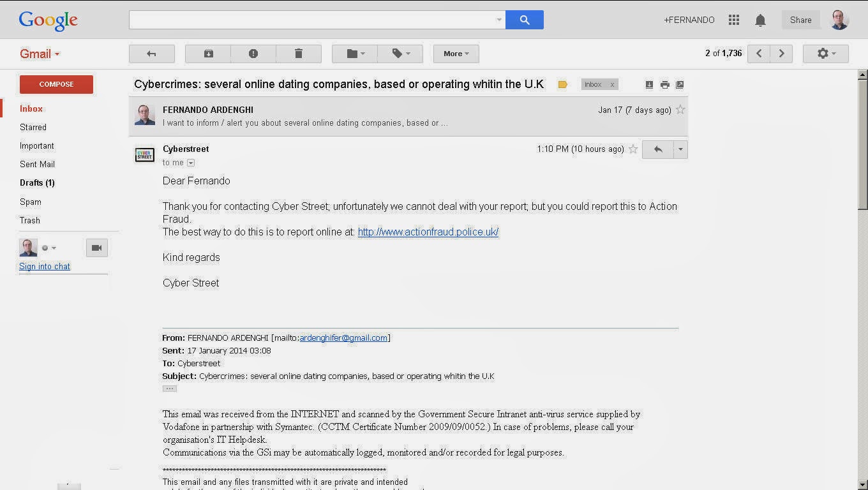Print the conversation with printer icon
Image resolution: width=868 pixels, height=490 pixels.
tap(664, 84)
